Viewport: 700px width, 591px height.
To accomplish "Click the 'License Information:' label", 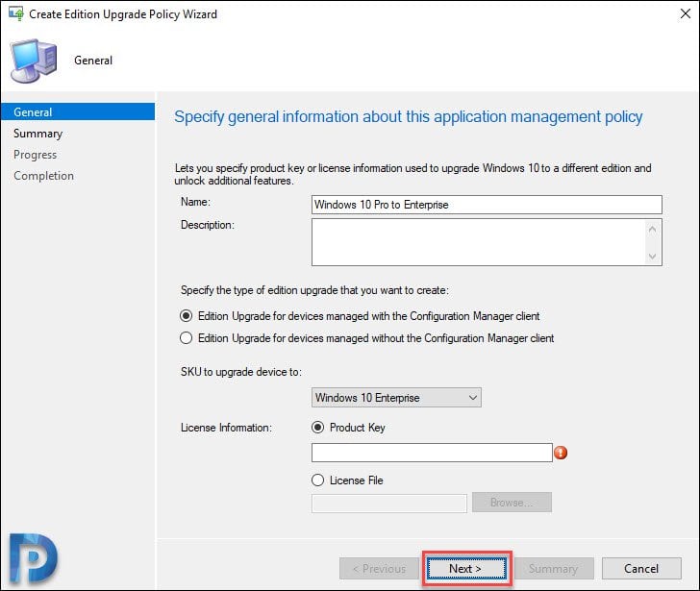I will (x=226, y=428).
